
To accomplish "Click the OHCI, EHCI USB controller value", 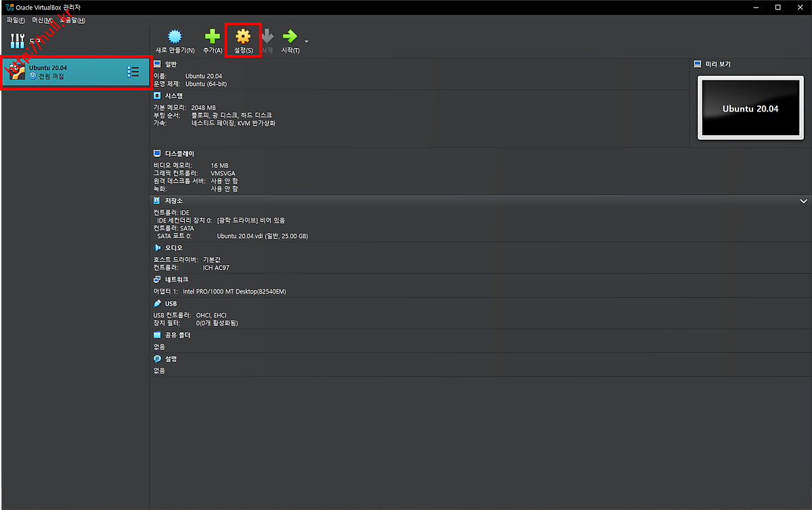I will coord(211,315).
